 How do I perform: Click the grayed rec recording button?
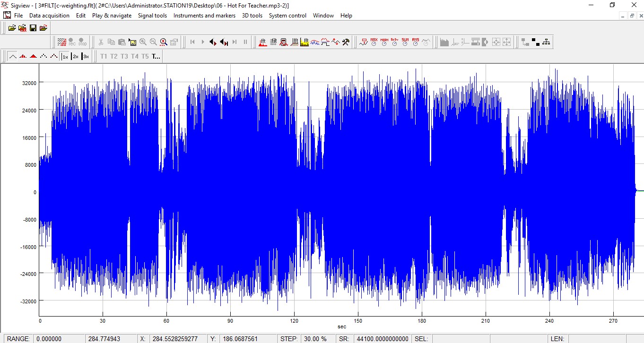(x=72, y=42)
